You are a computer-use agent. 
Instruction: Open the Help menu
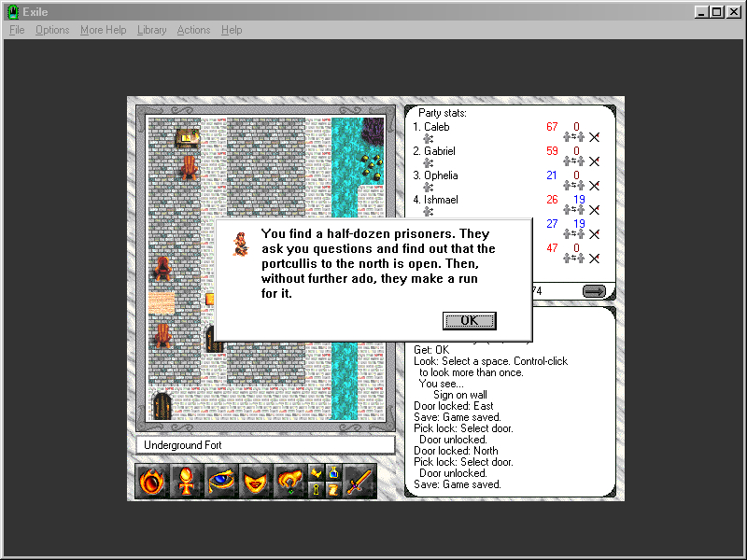pos(232,30)
